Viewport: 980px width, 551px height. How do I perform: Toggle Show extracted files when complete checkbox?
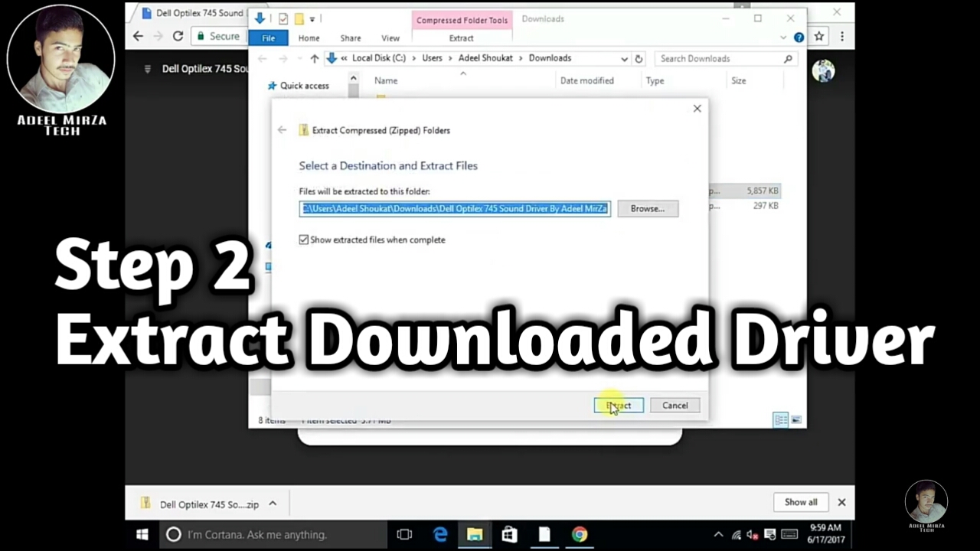(304, 240)
